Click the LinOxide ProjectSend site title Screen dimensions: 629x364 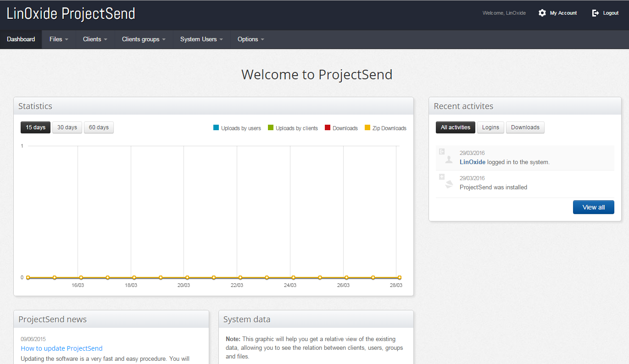click(71, 14)
